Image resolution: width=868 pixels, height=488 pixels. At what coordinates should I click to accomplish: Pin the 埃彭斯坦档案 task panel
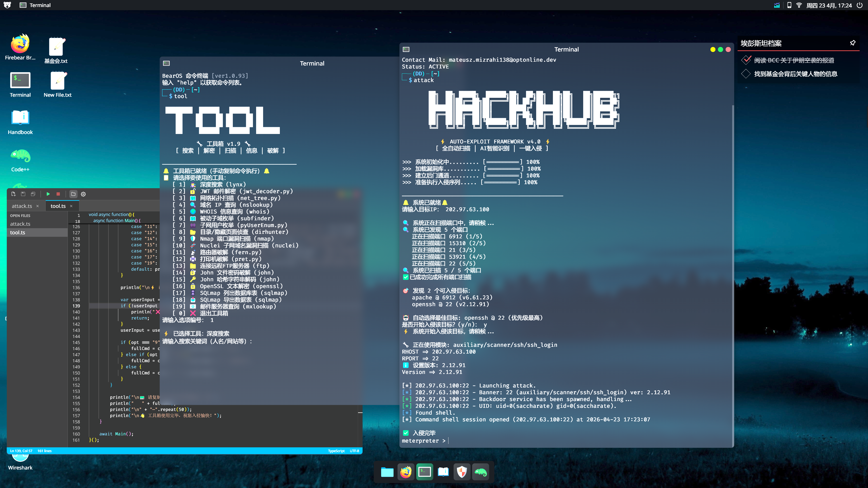pyautogui.click(x=852, y=43)
